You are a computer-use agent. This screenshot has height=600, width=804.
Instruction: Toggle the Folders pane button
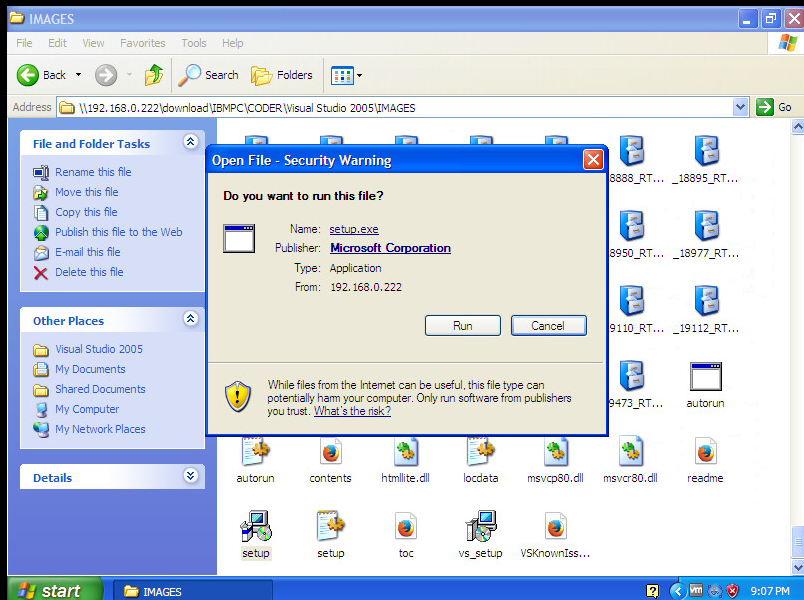[x=282, y=75]
